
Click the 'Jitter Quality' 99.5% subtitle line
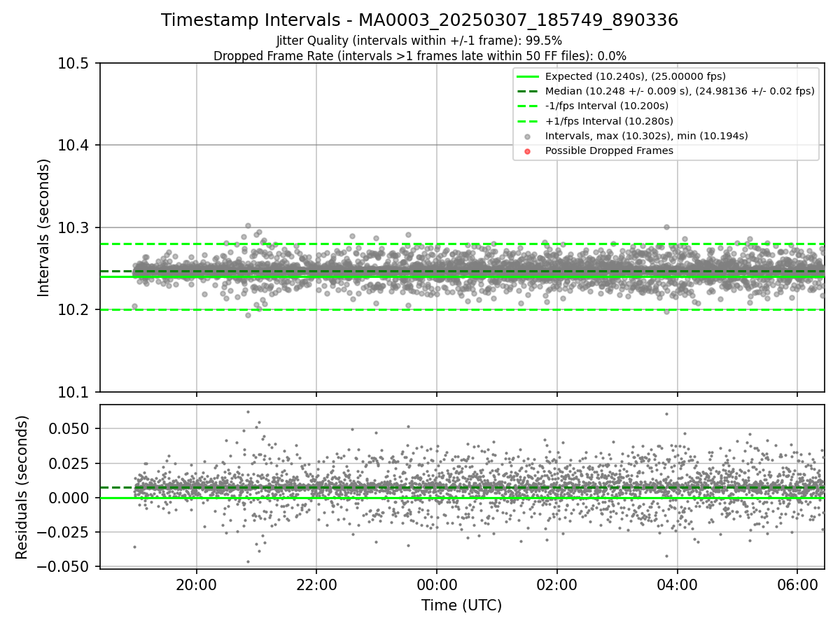point(419,41)
